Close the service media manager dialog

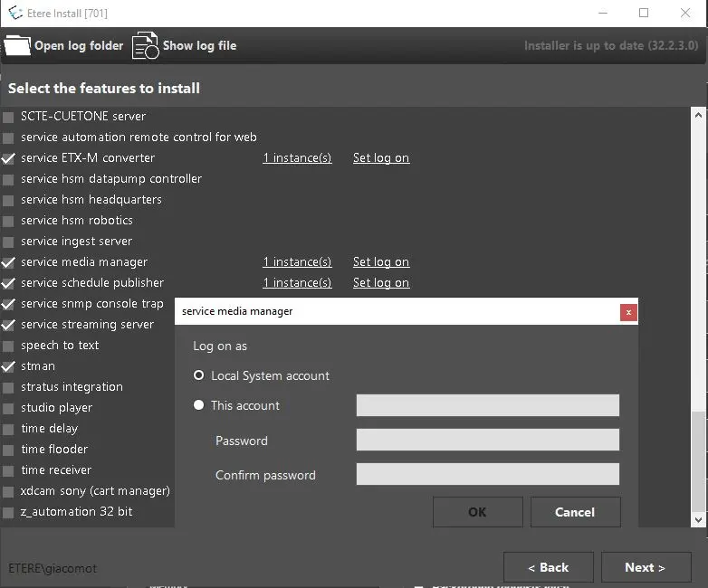[x=628, y=312]
